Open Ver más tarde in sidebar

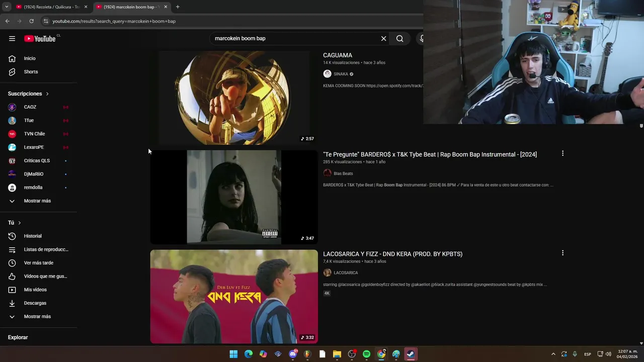pyautogui.click(x=38, y=263)
